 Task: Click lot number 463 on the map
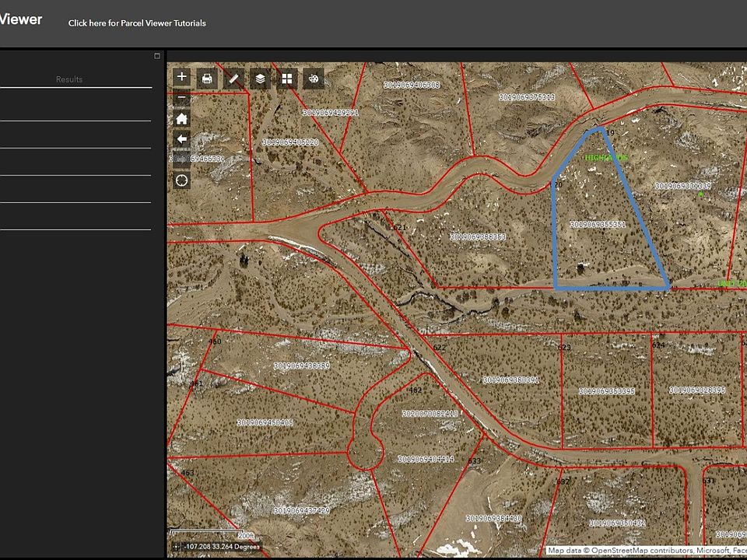tap(188, 472)
